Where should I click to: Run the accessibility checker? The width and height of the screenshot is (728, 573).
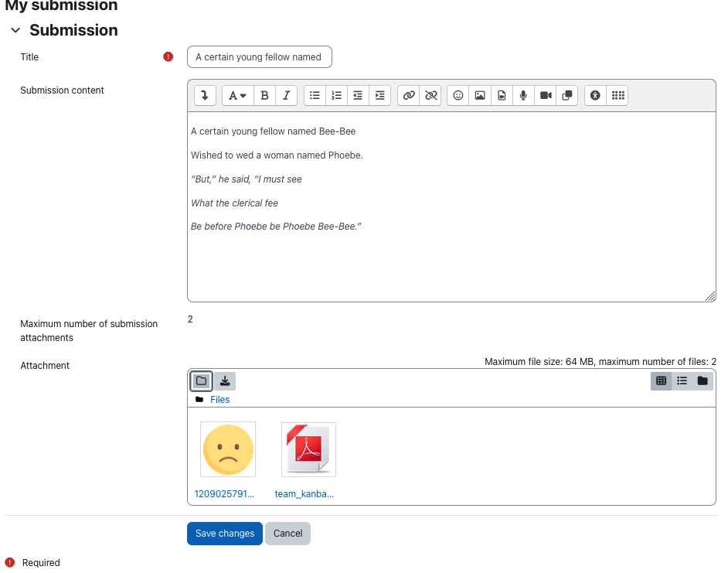595,96
